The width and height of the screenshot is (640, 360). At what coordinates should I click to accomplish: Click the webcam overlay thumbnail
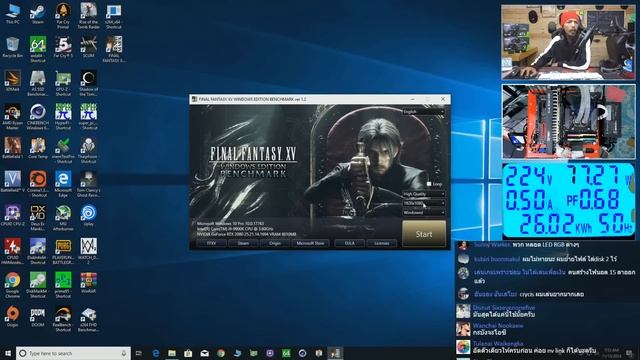[568, 42]
